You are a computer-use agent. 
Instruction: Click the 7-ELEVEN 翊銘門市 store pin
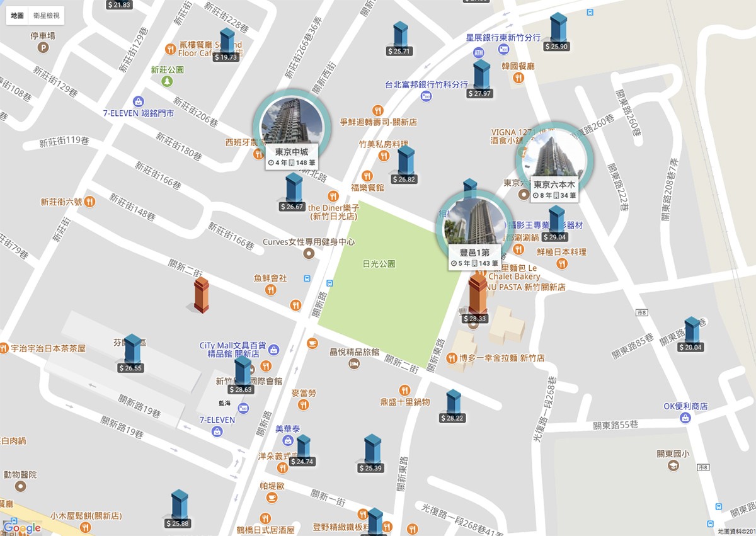click(x=138, y=101)
